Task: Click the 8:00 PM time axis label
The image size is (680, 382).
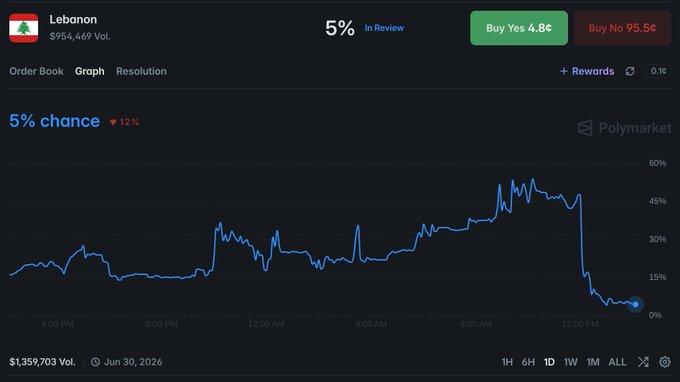Action: point(161,324)
